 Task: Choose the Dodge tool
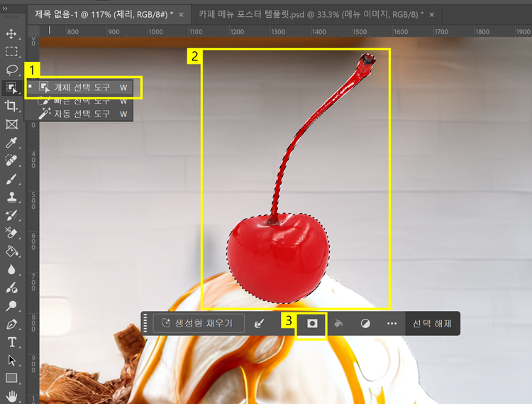[11, 306]
